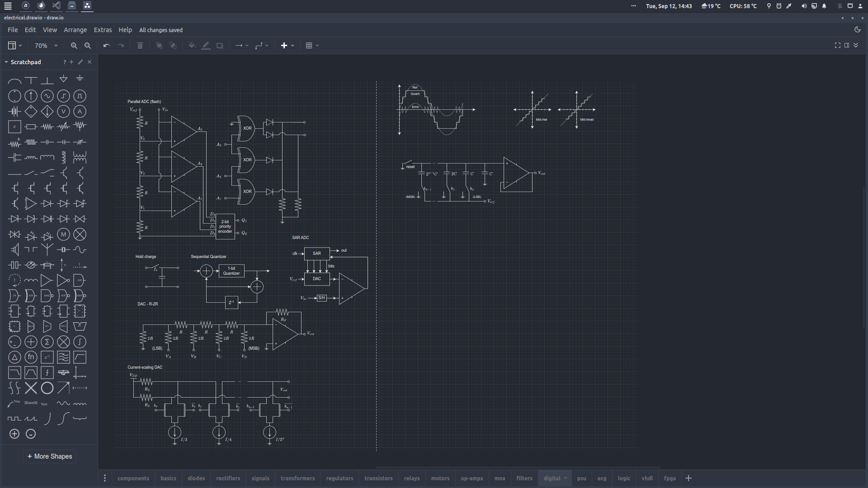Select the Undo tool in toolbar
This screenshot has width=868, height=488.
pyautogui.click(x=106, y=45)
